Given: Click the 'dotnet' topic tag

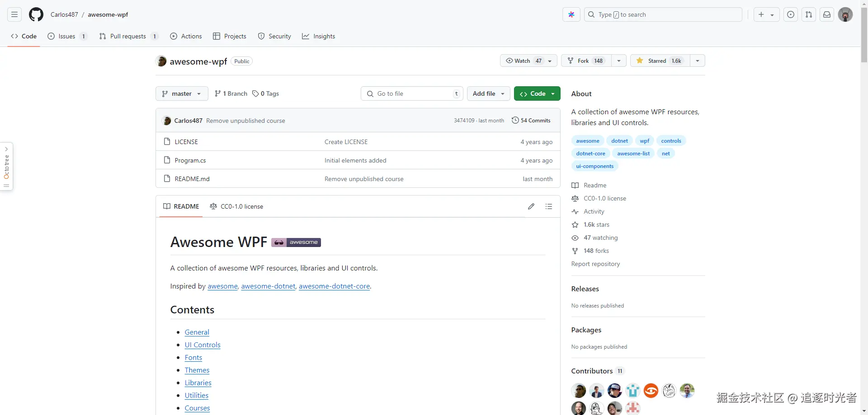Looking at the screenshot, I should pyautogui.click(x=619, y=141).
